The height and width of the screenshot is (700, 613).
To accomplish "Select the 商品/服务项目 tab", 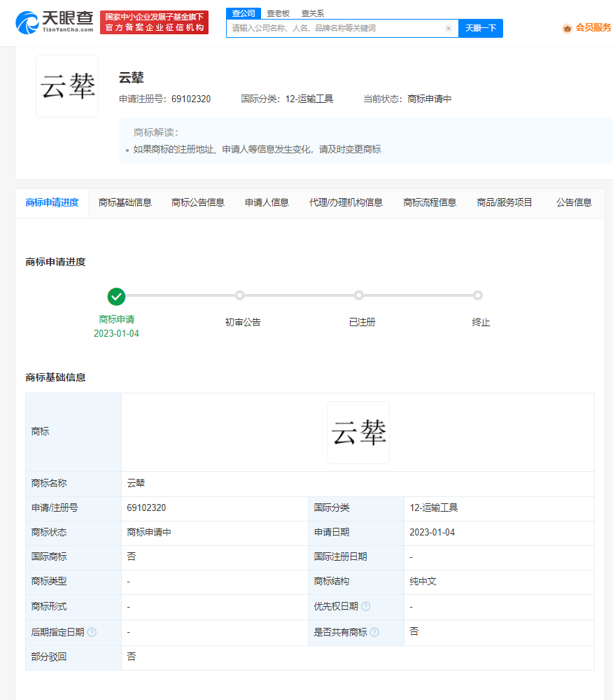I will click(x=505, y=203).
